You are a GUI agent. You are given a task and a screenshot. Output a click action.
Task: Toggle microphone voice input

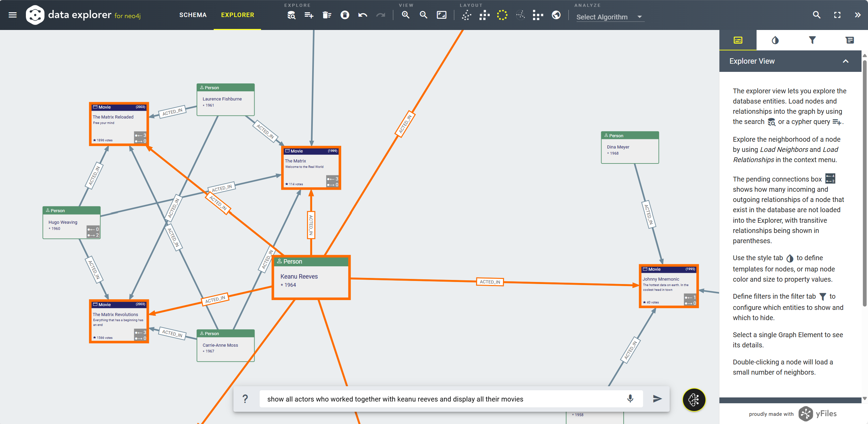point(630,398)
